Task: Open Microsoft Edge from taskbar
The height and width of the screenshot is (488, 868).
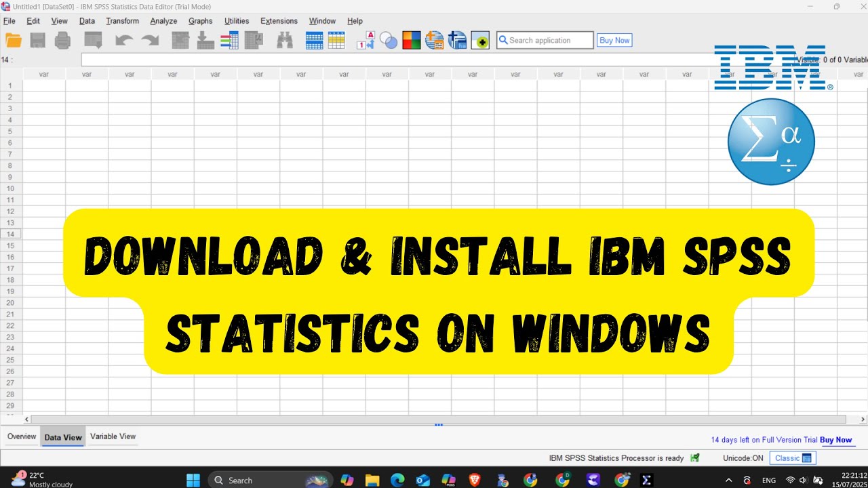Action: tap(397, 480)
